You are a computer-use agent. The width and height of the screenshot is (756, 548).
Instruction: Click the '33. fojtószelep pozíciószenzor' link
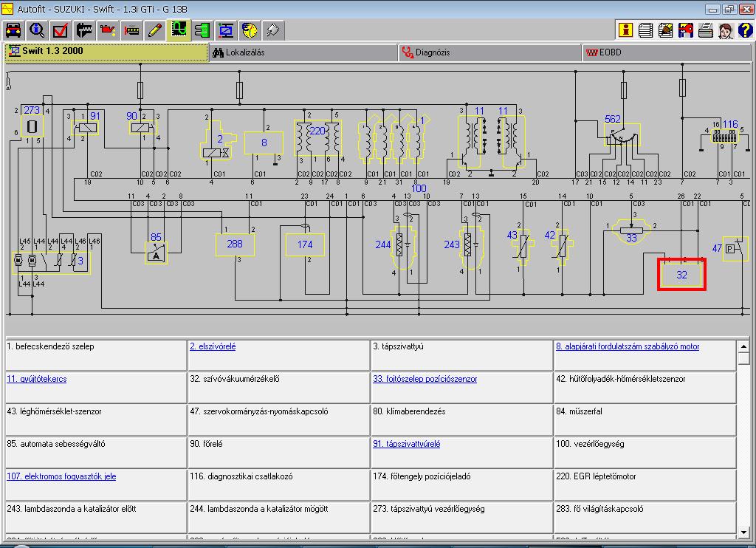click(x=425, y=379)
